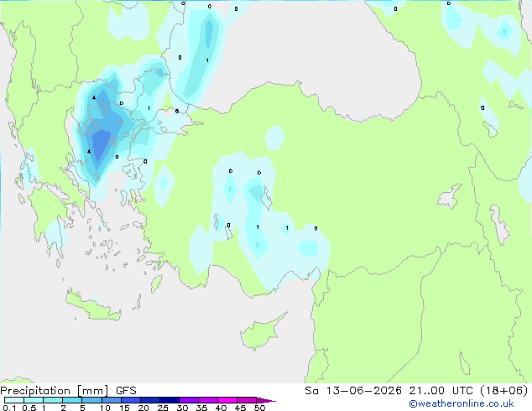The height and width of the screenshot is (411, 532).
Task: Click the '21..00 UTC (18+06)' time text
Action: click(468, 391)
